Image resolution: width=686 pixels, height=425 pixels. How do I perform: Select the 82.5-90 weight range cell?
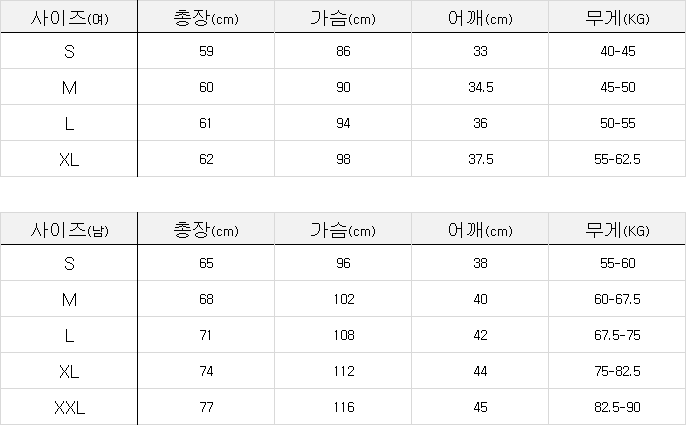coord(616,407)
